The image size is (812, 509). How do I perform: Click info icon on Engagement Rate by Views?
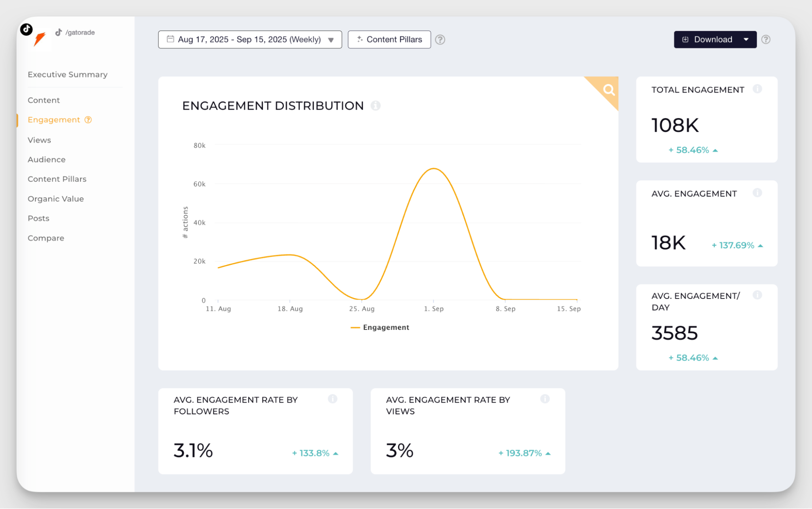tap(545, 399)
